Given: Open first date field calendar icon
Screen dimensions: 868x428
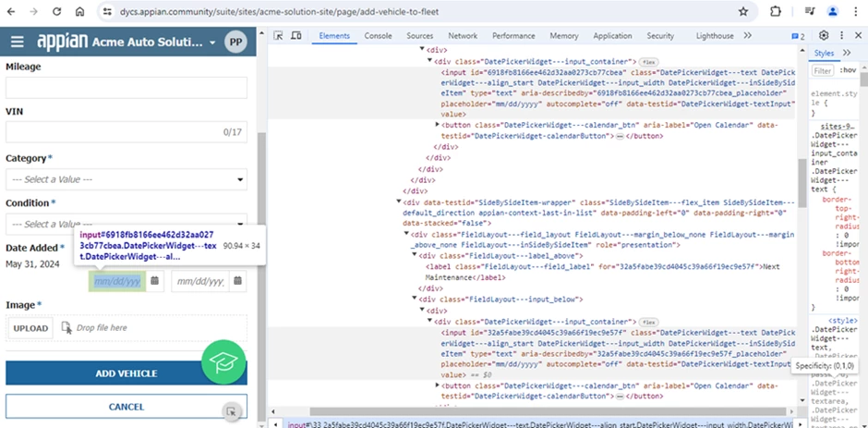Looking at the screenshot, I should pos(154,280).
